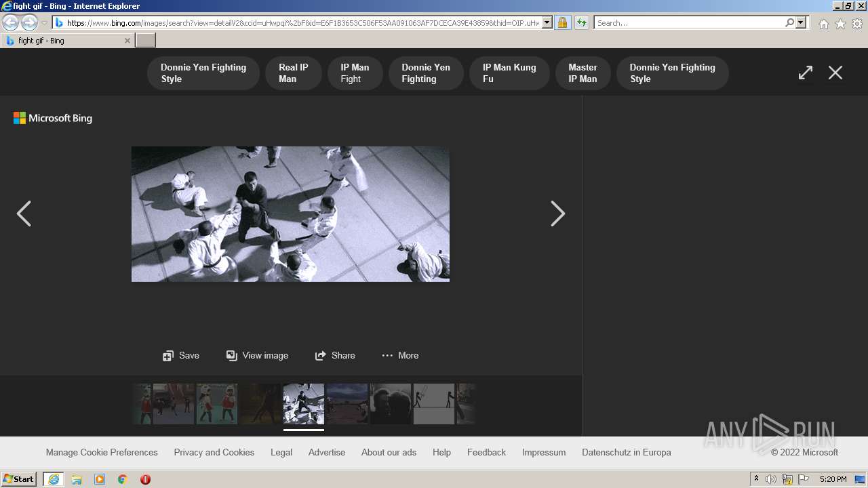Screen dimensions: 868x488
Task: Click the Microsoft Bing logo
Action: 53,118
